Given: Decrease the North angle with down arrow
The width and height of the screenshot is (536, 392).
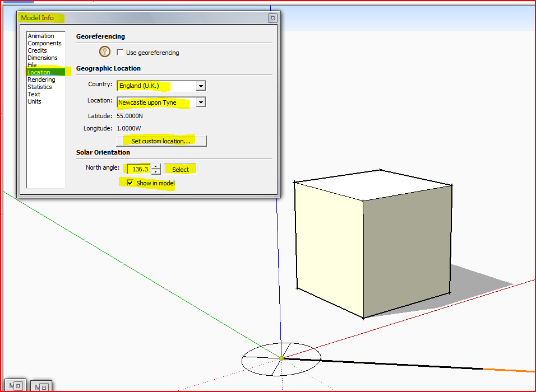Looking at the screenshot, I should [156, 172].
